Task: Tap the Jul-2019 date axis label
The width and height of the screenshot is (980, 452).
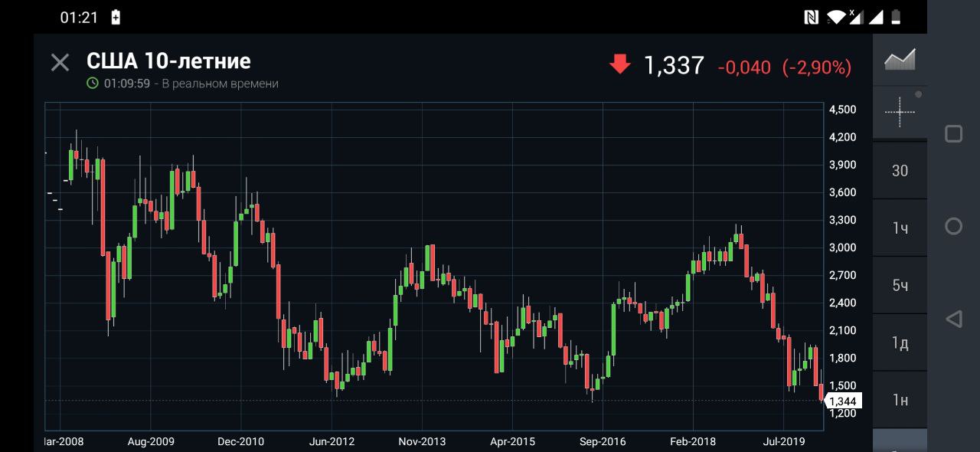Action: point(784,441)
